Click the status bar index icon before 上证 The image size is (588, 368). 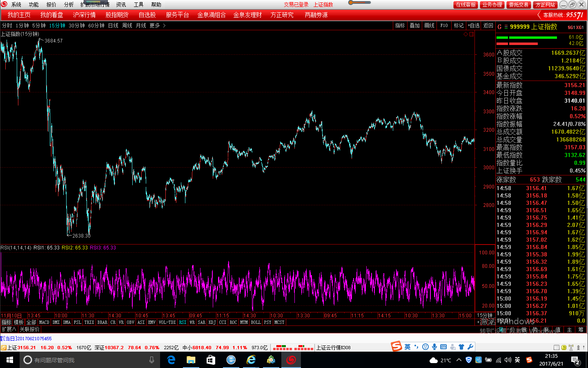coord(4,348)
